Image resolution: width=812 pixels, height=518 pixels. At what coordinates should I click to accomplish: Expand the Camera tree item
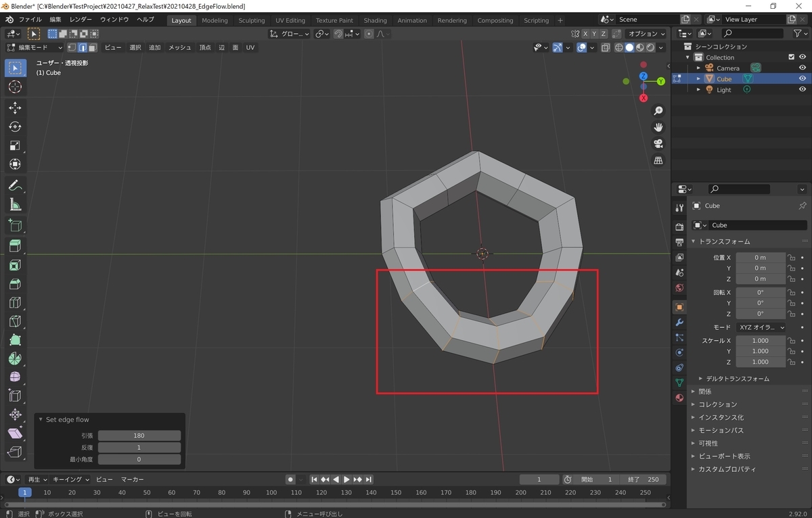699,68
